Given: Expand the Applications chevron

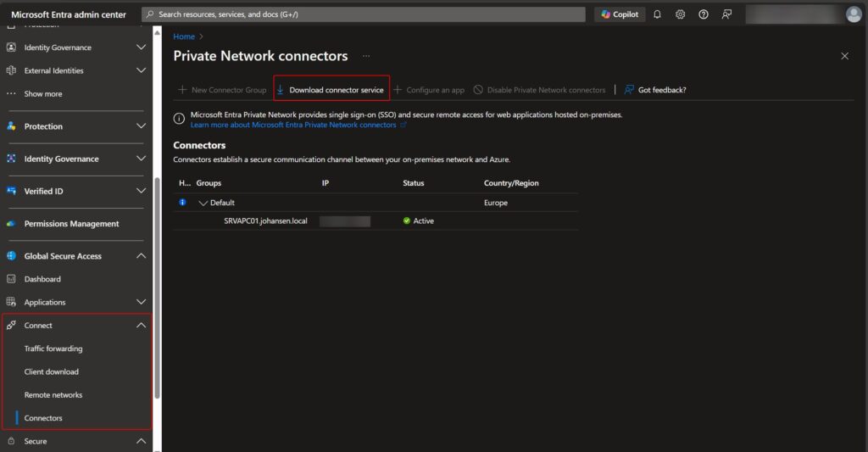Looking at the screenshot, I should [142, 303].
